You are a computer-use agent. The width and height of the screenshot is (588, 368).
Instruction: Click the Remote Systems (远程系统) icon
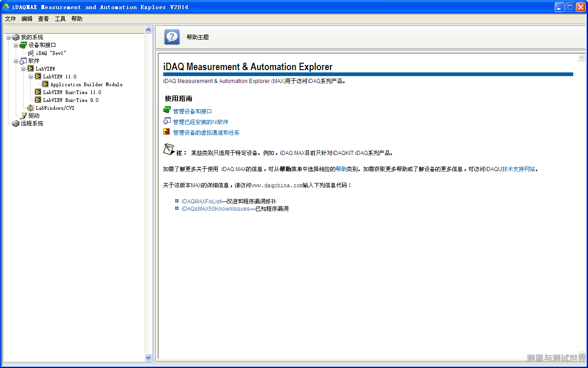tap(16, 124)
